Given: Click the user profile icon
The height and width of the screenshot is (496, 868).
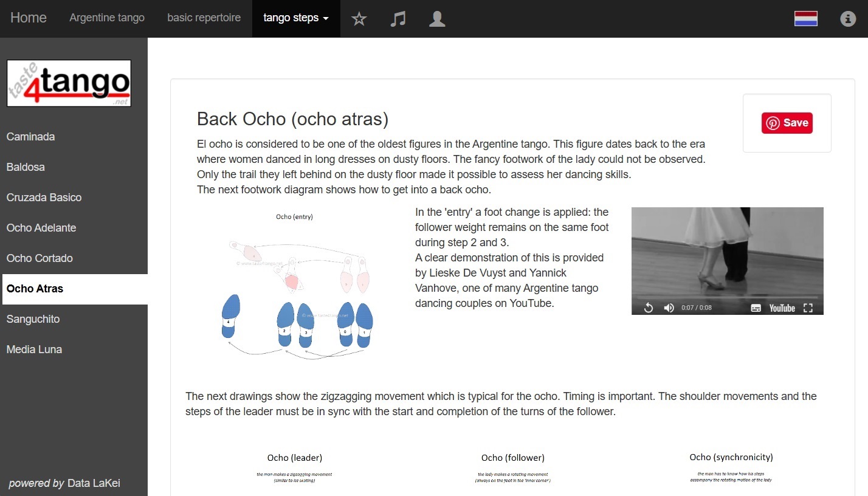Looking at the screenshot, I should pyautogui.click(x=437, y=19).
